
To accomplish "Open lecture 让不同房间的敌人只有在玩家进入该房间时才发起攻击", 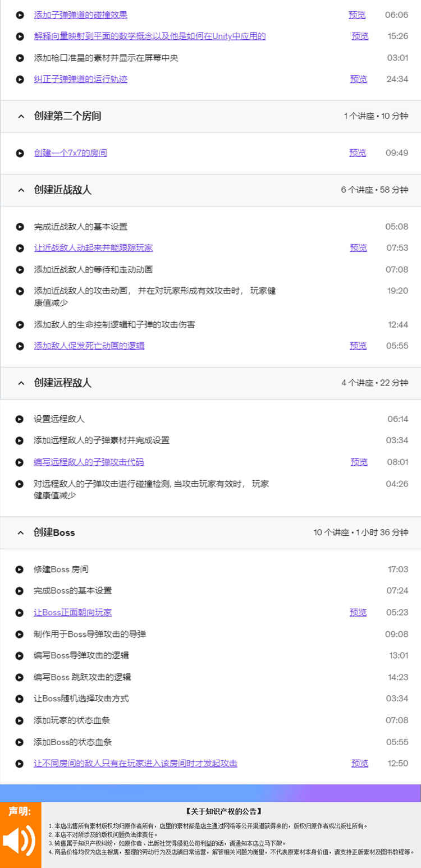I will click(x=135, y=763).
